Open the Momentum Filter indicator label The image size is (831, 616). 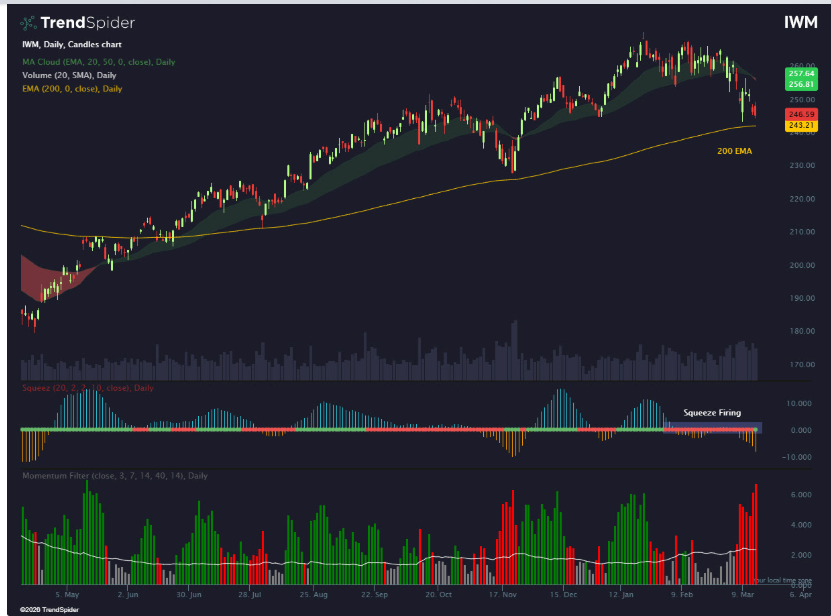click(115, 475)
